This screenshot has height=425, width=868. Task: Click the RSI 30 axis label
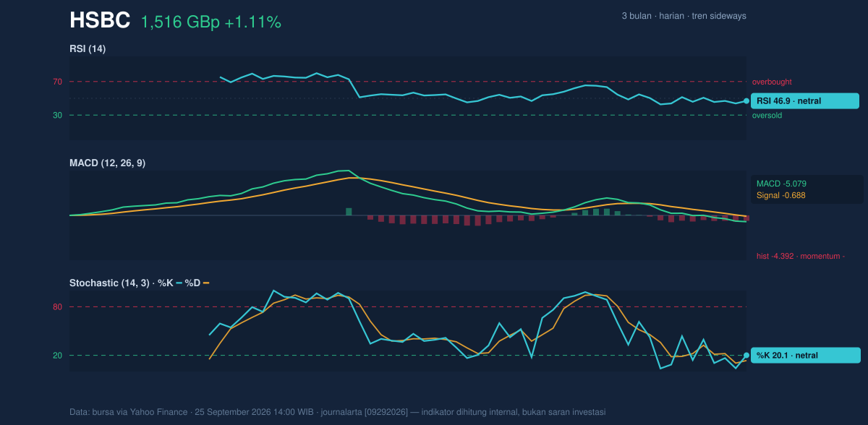click(x=57, y=115)
